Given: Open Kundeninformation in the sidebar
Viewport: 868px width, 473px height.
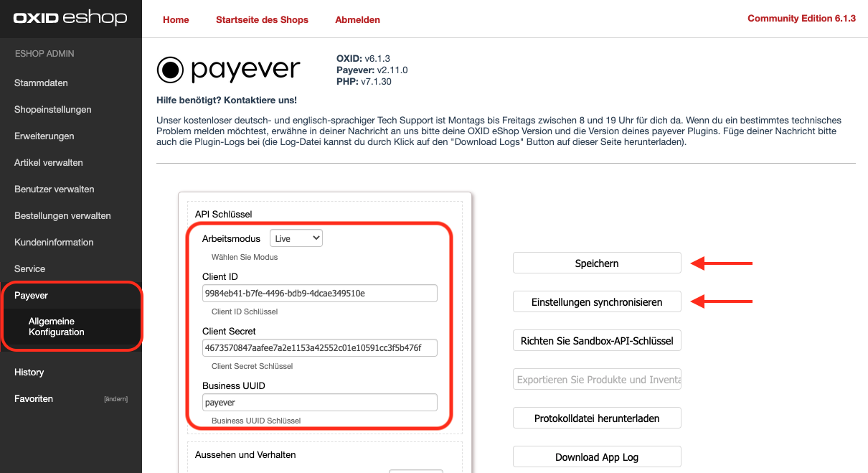Looking at the screenshot, I should pos(54,243).
